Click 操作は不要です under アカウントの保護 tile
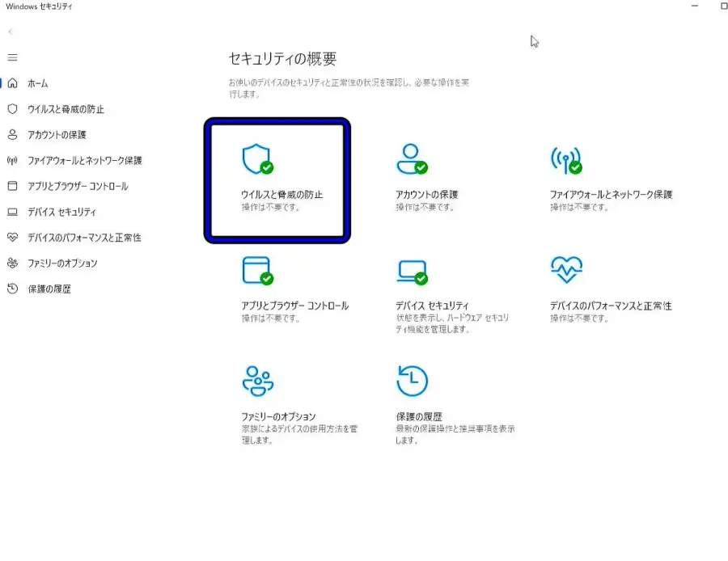Viewport: 728px width, 561px height. [425, 207]
